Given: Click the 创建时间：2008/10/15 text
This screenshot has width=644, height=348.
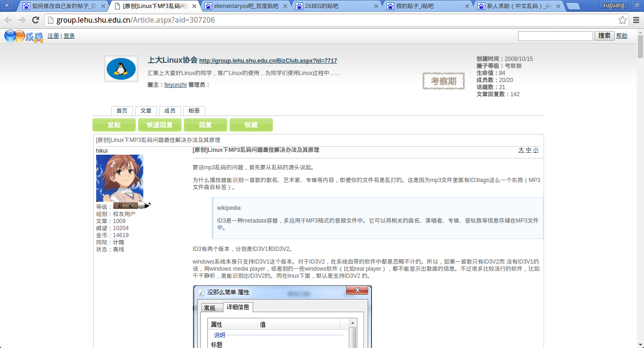Looking at the screenshot, I should (x=505, y=59).
